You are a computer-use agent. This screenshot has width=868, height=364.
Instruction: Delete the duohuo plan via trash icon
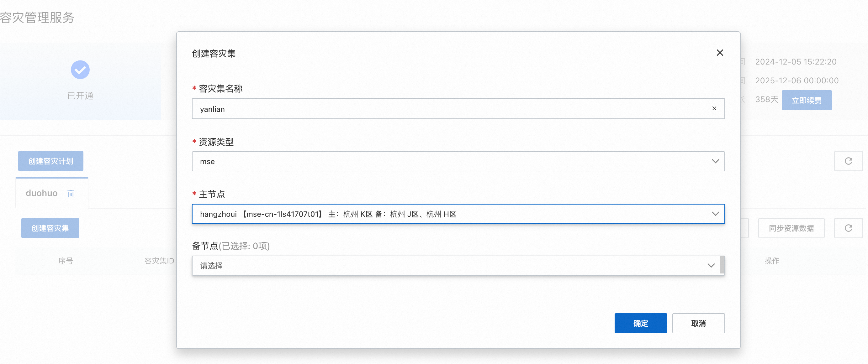(x=71, y=194)
